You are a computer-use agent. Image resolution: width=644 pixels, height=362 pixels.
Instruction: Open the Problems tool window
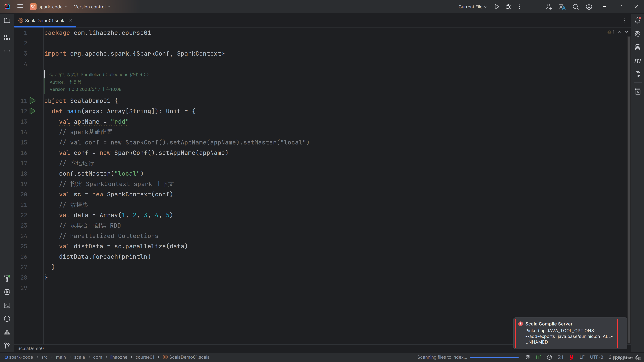coord(7,319)
